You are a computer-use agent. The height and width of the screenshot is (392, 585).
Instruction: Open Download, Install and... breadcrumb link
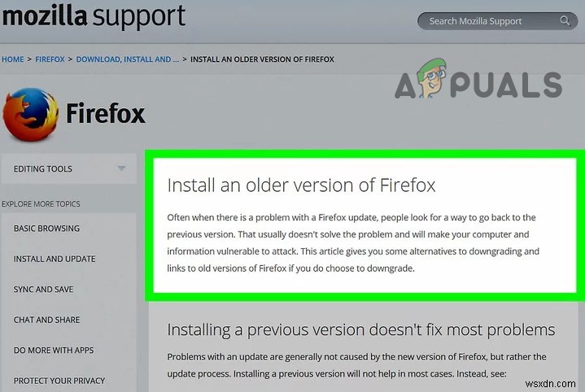[x=128, y=59]
